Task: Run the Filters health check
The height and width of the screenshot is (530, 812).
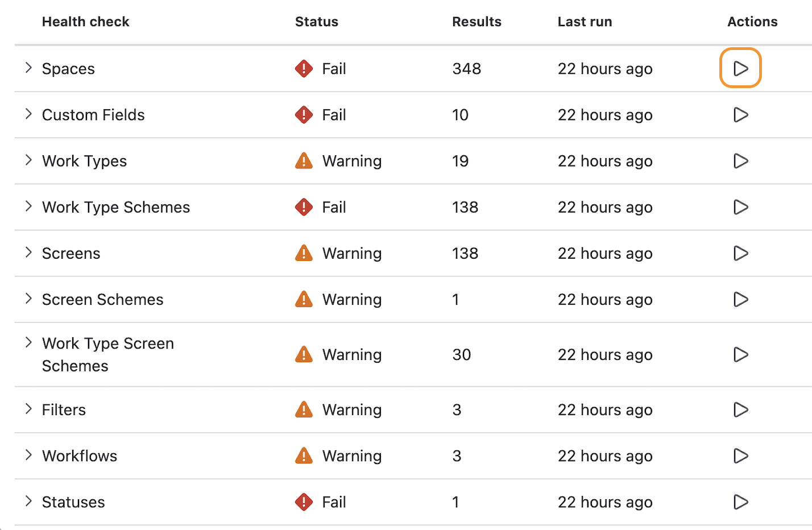Action: pos(740,409)
